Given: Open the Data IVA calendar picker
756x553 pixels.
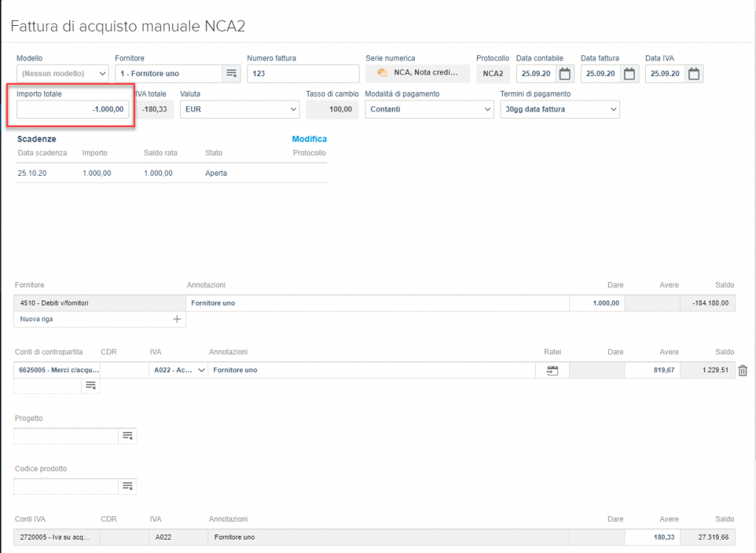Looking at the screenshot, I should [x=694, y=73].
